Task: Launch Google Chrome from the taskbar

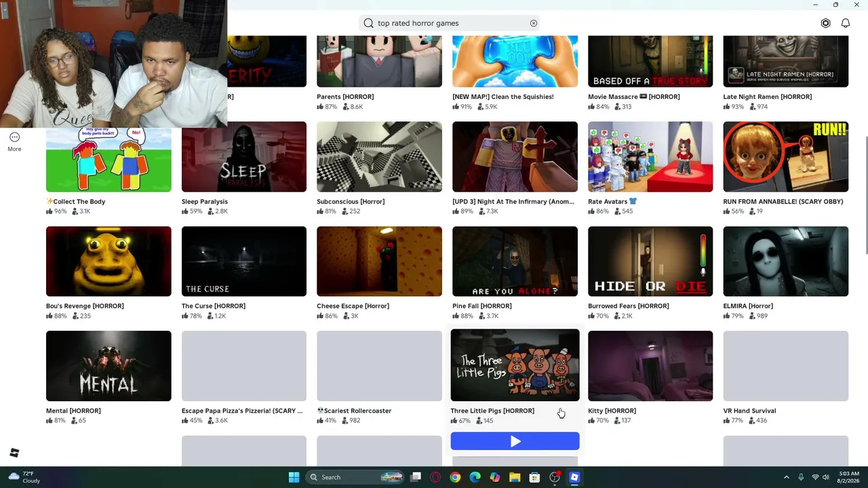Action: point(455,477)
